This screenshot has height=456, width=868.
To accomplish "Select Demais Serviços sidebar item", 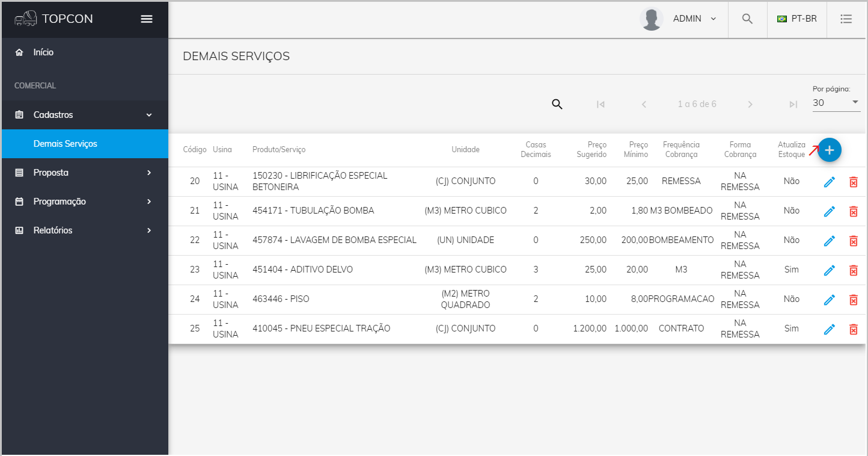I will pos(84,144).
